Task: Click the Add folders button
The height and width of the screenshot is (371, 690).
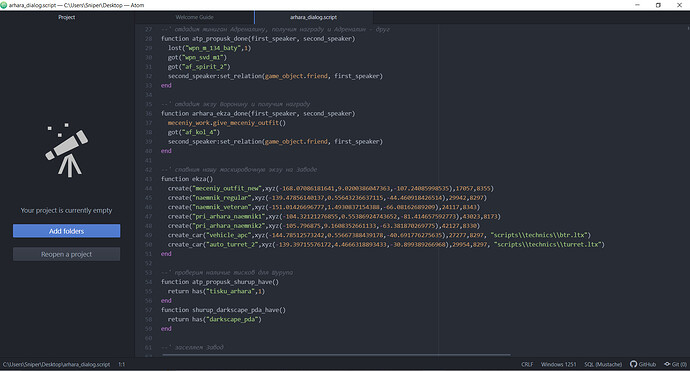Action: click(x=66, y=231)
